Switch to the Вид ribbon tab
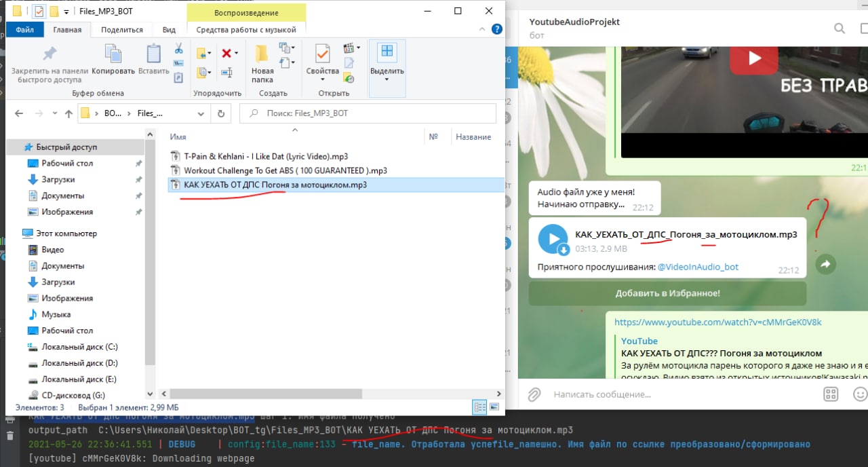 [169, 30]
